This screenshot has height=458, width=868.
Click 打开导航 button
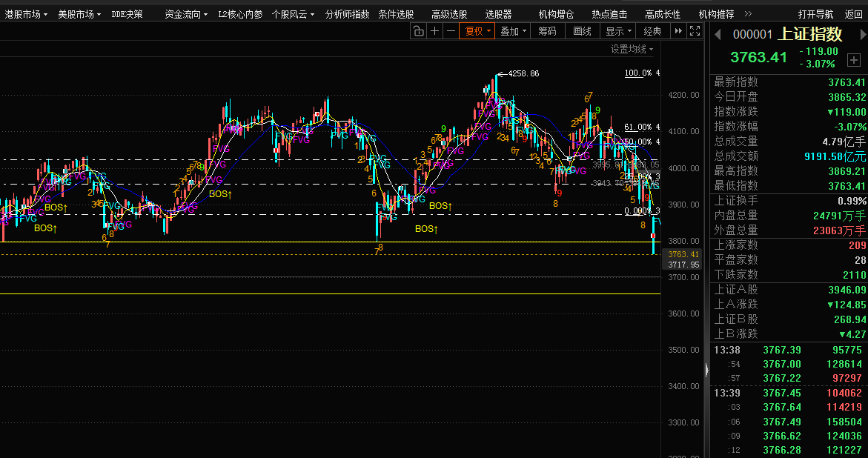815,14
